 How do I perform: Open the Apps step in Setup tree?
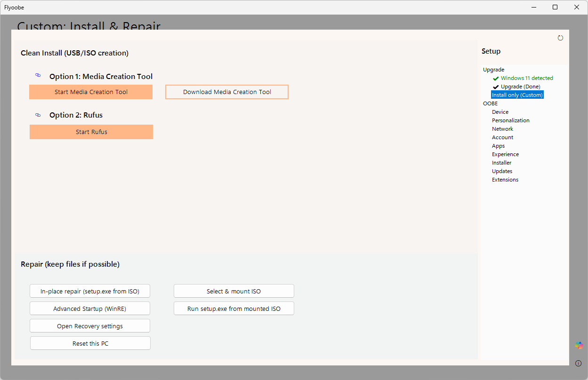pos(498,146)
